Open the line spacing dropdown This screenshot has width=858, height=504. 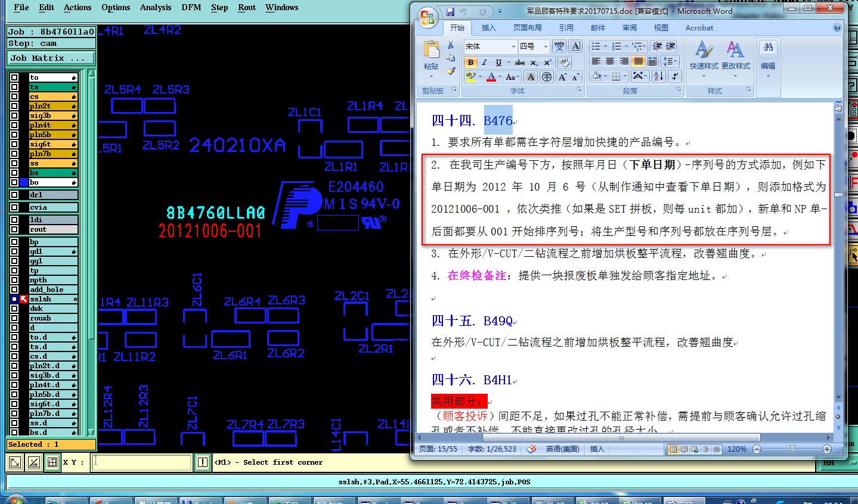click(x=670, y=61)
